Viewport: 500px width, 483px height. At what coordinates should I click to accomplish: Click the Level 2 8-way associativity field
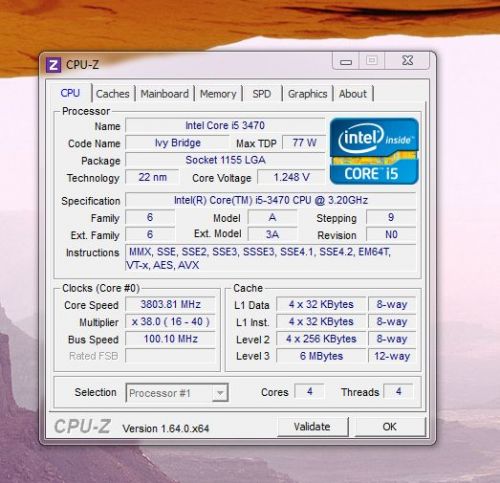pos(392,339)
